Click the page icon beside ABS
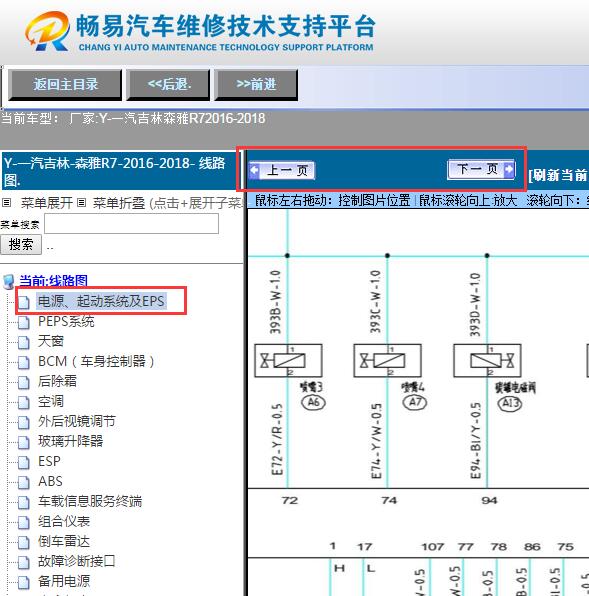This screenshot has height=596, width=589. (24, 482)
